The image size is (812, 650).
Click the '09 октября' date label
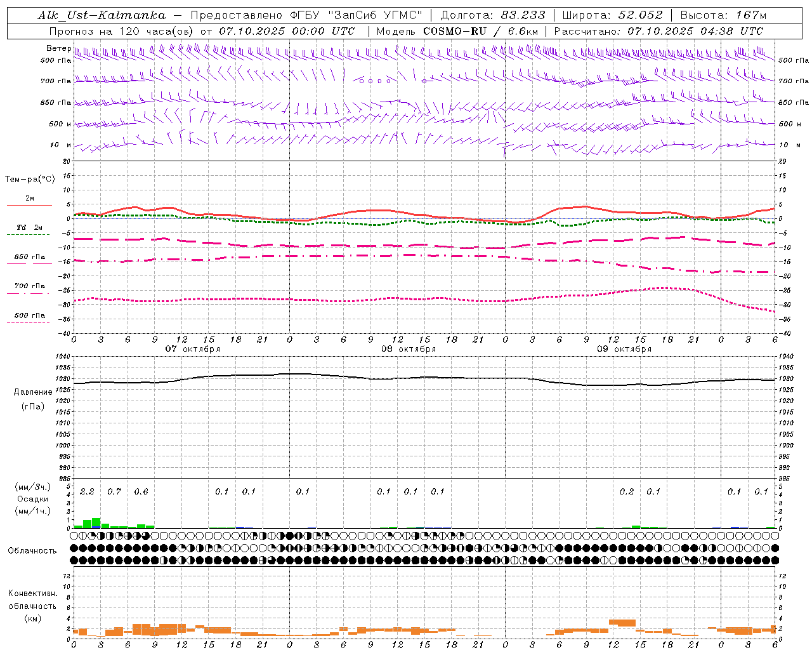pos(624,349)
